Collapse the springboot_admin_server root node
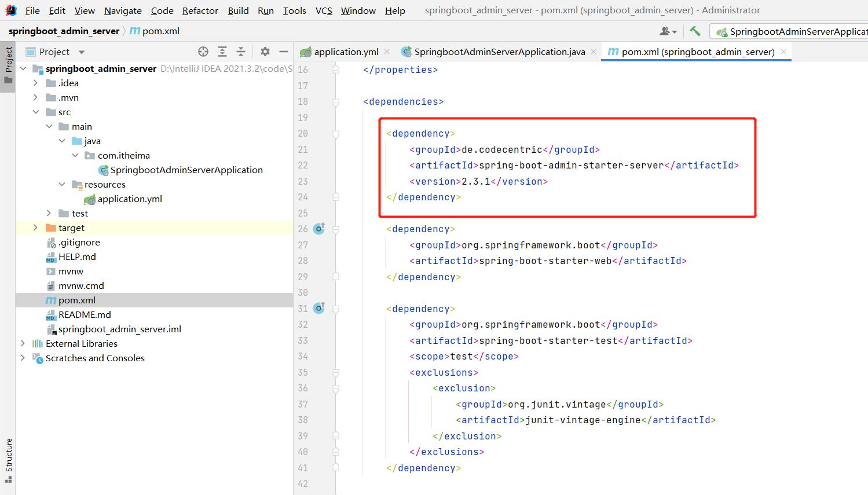This screenshot has width=868, height=495. 23,68
